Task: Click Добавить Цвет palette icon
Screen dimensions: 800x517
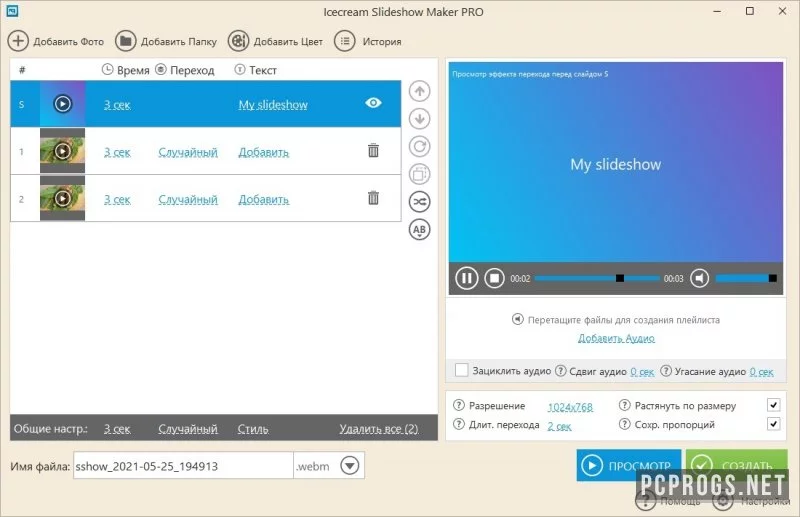Action: 238,41
